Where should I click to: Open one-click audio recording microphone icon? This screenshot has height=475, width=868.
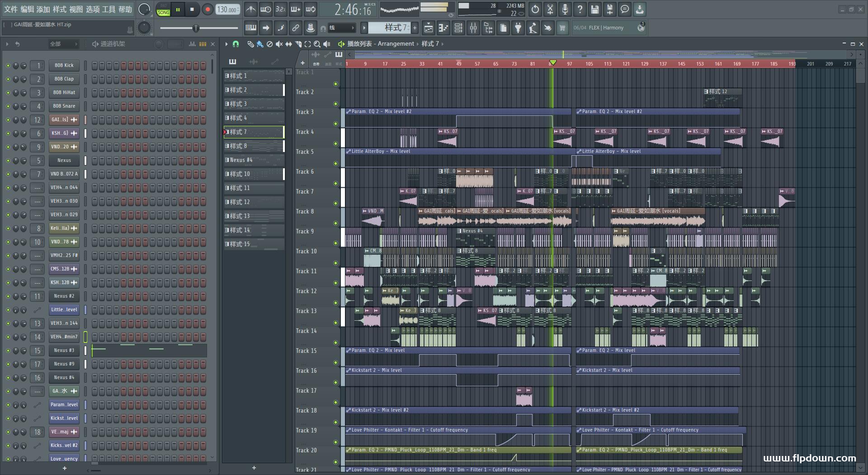[565, 9]
